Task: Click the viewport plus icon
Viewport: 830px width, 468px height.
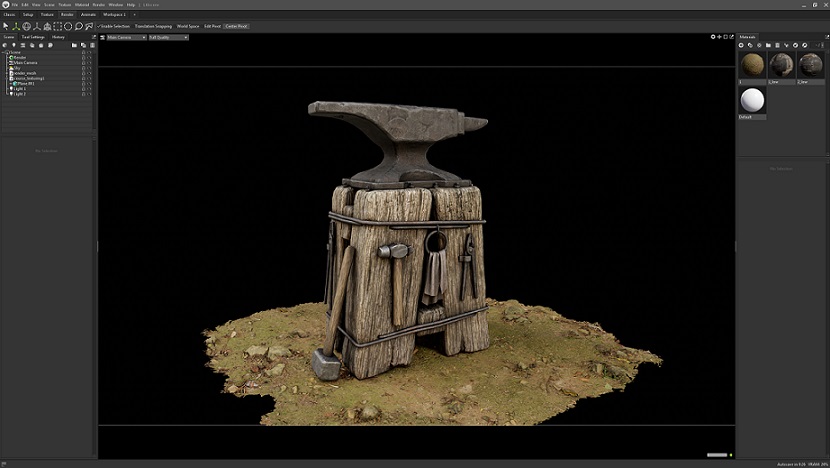Action: (719, 37)
